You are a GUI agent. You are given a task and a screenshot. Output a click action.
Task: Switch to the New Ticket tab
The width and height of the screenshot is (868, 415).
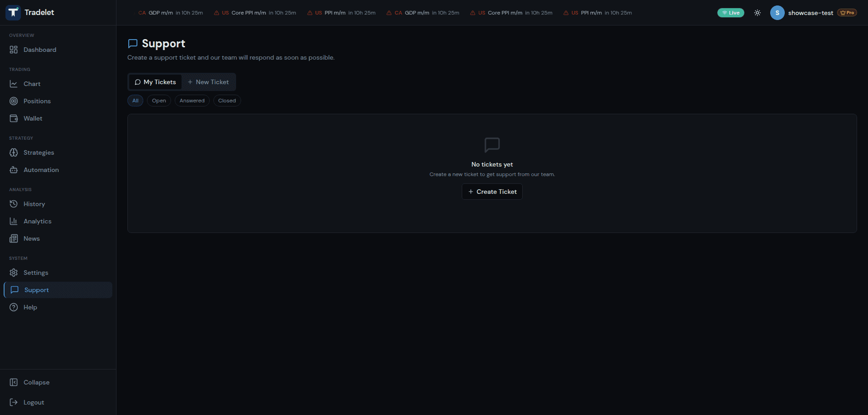(208, 82)
